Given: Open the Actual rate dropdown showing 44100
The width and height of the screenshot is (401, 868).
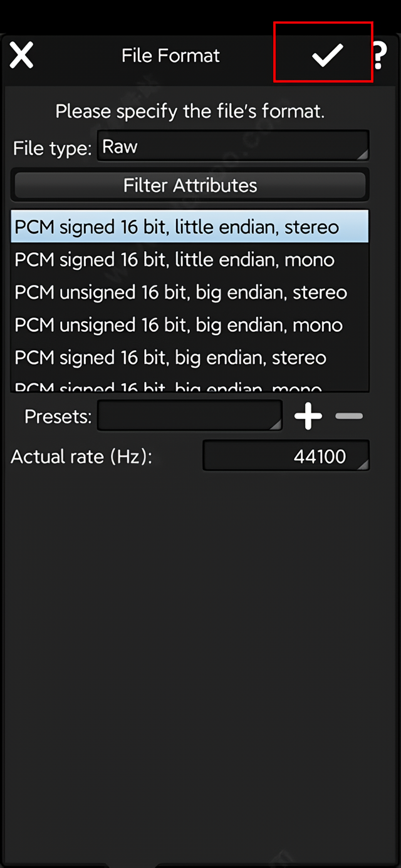Looking at the screenshot, I should pyautogui.click(x=286, y=456).
